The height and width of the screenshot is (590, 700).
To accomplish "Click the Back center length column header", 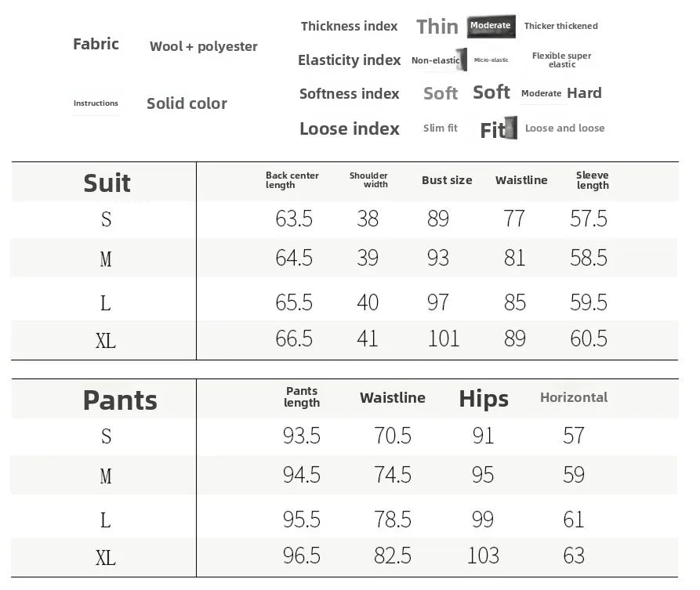I will (292, 180).
